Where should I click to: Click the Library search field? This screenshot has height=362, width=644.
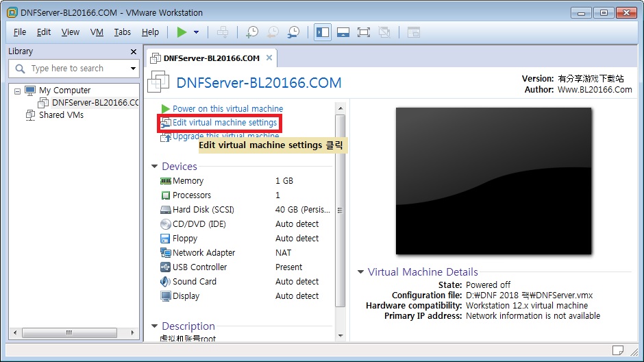(74, 68)
